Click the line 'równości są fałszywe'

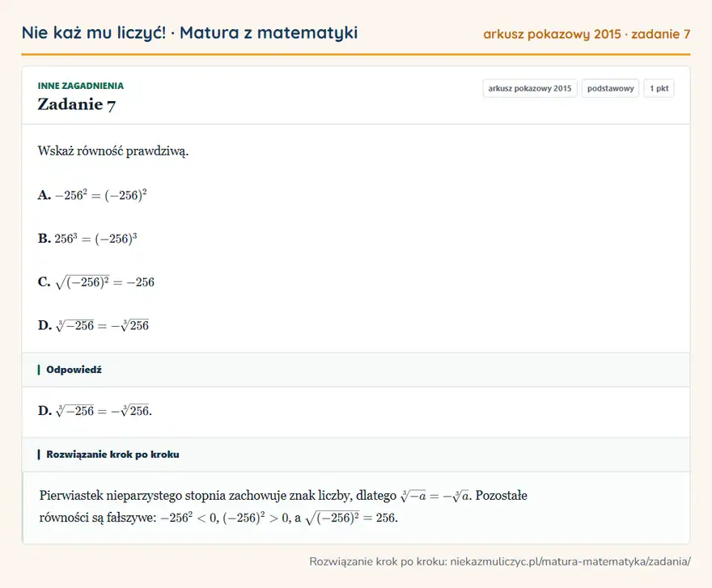[218, 518]
